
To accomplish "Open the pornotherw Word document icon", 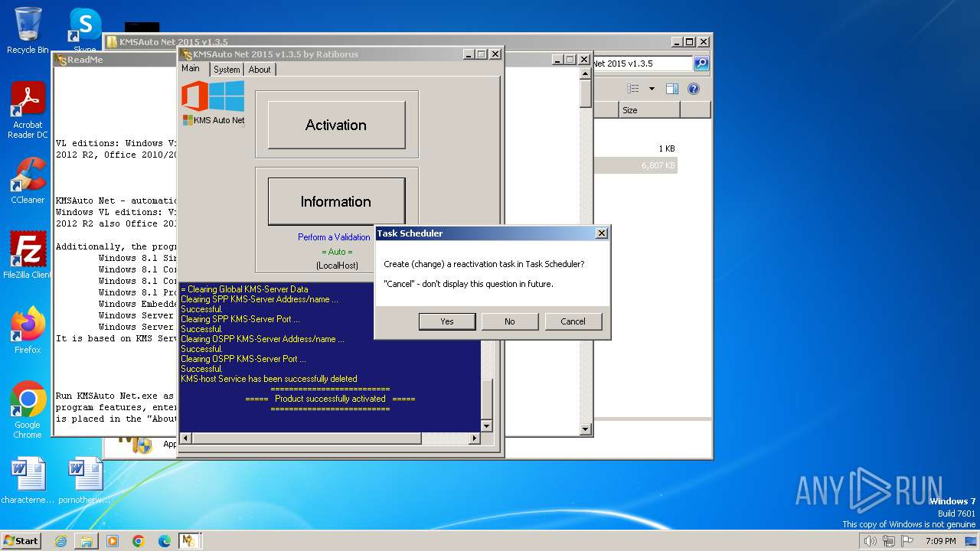I will click(x=84, y=481).
